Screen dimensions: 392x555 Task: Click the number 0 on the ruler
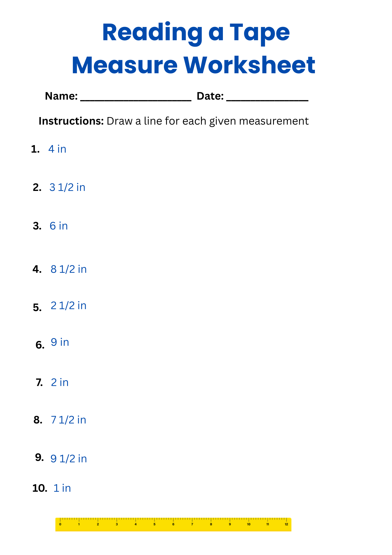[60, 524]
